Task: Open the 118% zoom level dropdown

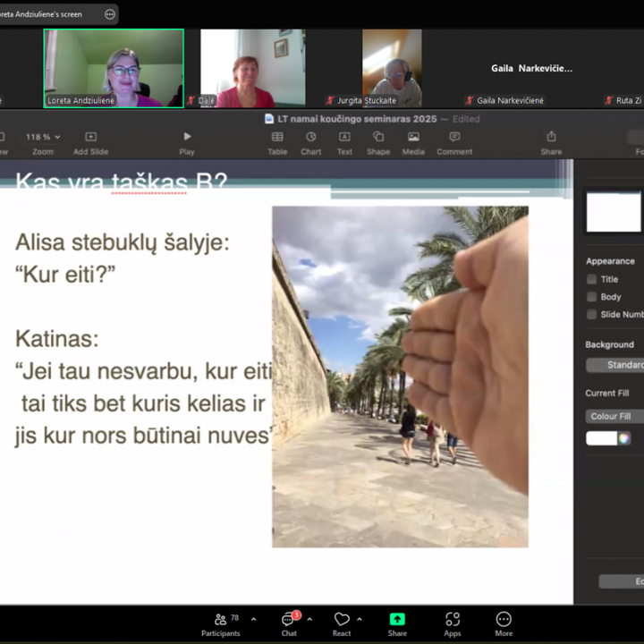Action: tap(43, 137)
